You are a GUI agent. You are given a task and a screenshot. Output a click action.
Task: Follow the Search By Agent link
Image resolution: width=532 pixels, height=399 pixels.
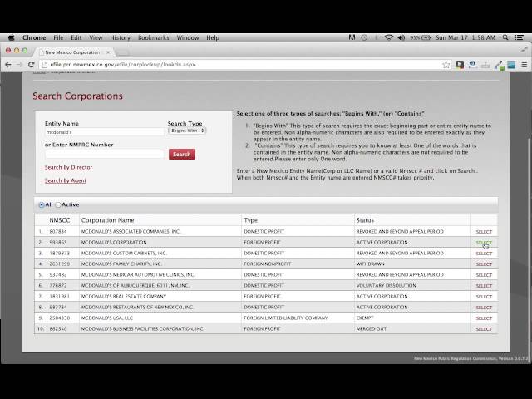click(x=66, y=180)
